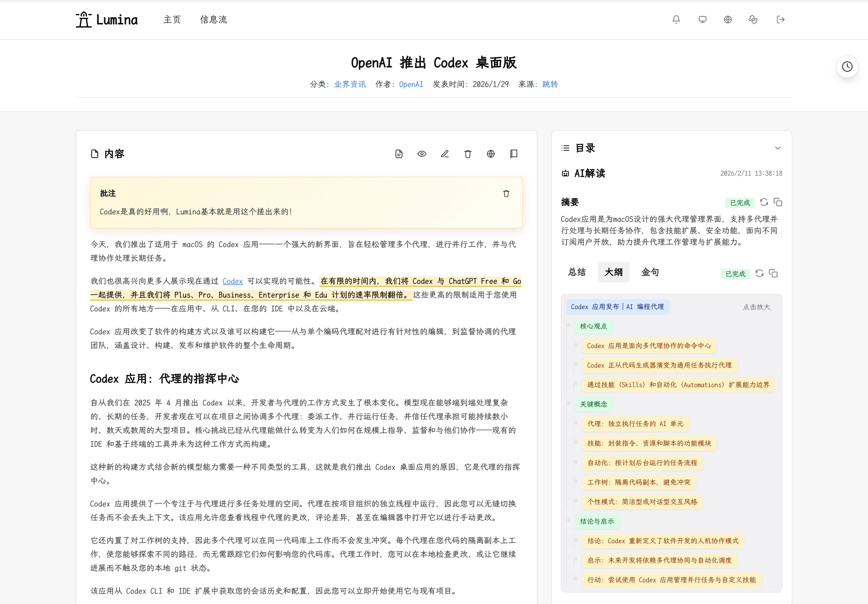Click the logout icon in header
Viewport: 868px width, 604px height.
780,19
